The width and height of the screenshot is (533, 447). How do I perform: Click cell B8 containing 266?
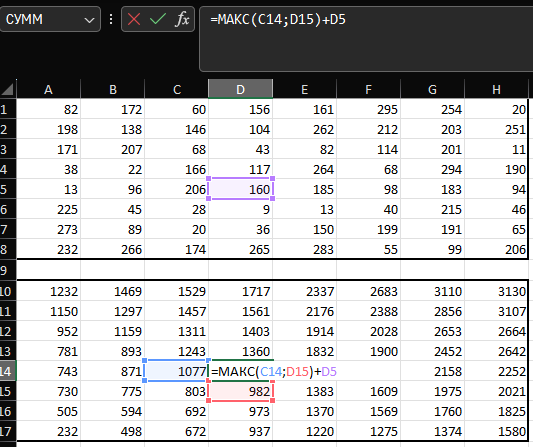tap(113, 249)
